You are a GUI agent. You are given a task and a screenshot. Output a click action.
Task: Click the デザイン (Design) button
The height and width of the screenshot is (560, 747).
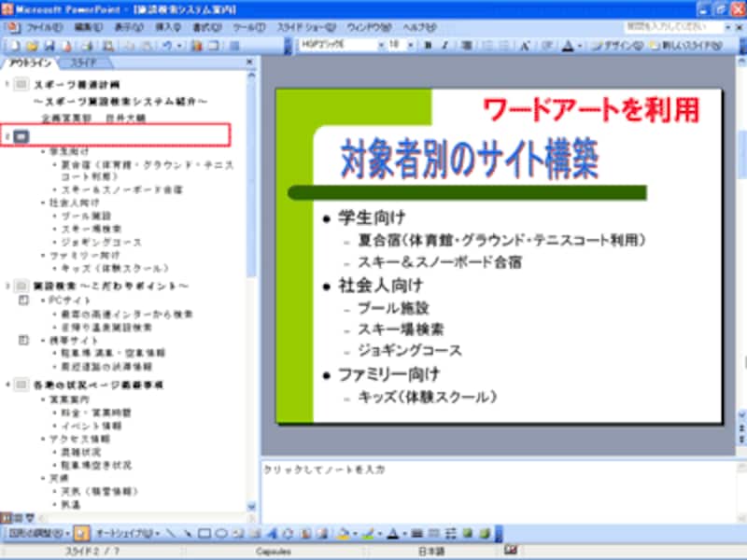pyautogui.click(x=616, y=45)
